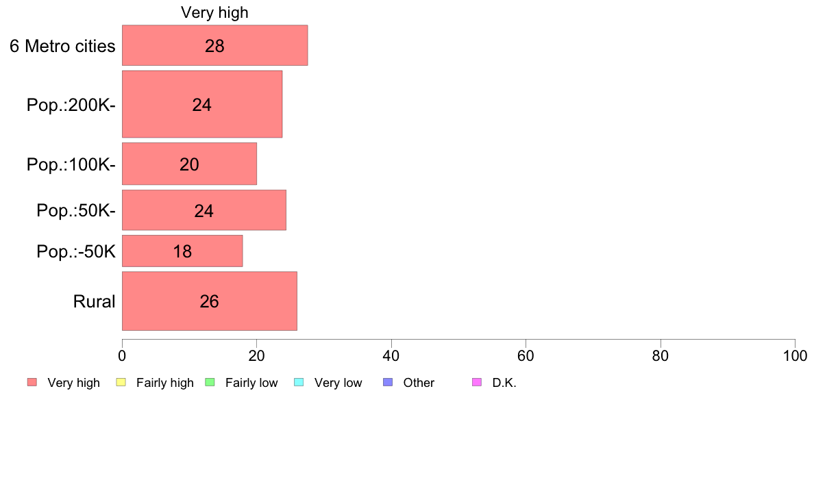Click the magenta D.K. legend swatch
Image resolution: width=814 pixels, height=504 pixels.
477,383
